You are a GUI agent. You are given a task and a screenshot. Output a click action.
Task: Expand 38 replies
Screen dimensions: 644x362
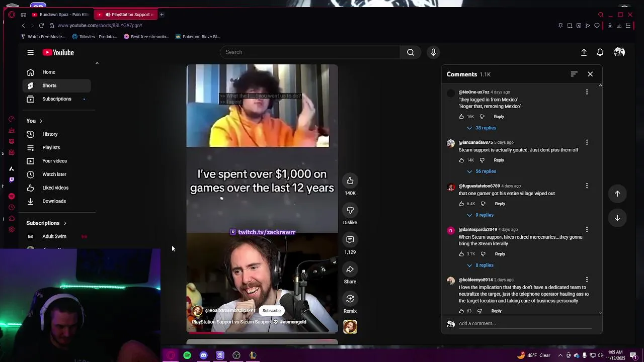pyautogui.click(x=481, y=128)
